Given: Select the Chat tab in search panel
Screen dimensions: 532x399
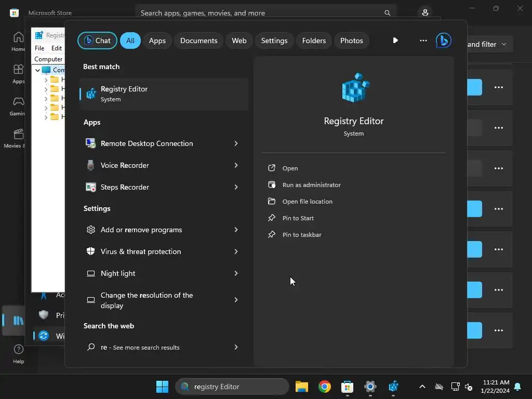Looking at the screenshot, I should 97,41.
